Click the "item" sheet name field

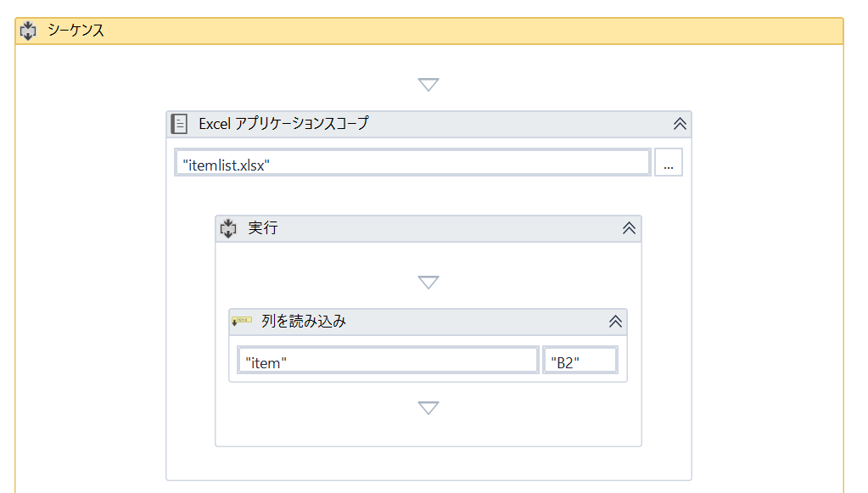(388, 361)
